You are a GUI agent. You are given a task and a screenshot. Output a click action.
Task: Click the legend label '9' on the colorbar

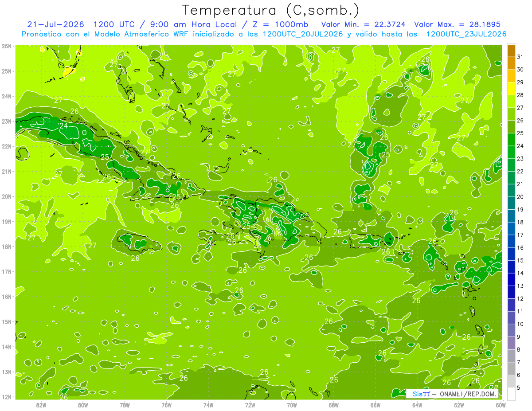point(519,337)
